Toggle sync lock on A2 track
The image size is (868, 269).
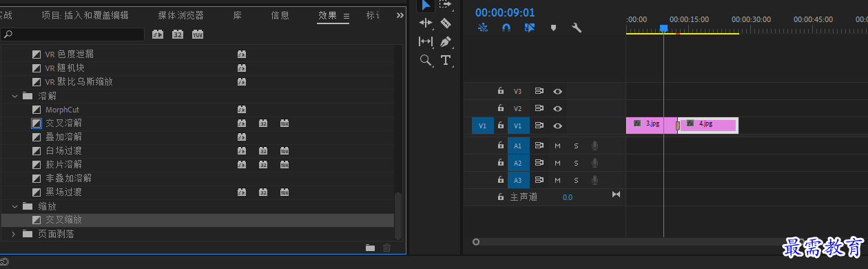point(539,163)
